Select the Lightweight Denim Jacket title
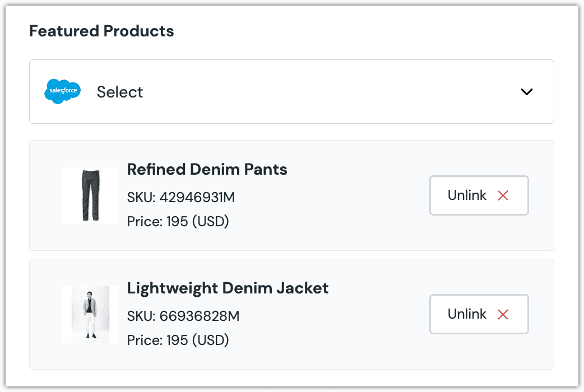Screen dimensions: 584x392 (228, 288)
